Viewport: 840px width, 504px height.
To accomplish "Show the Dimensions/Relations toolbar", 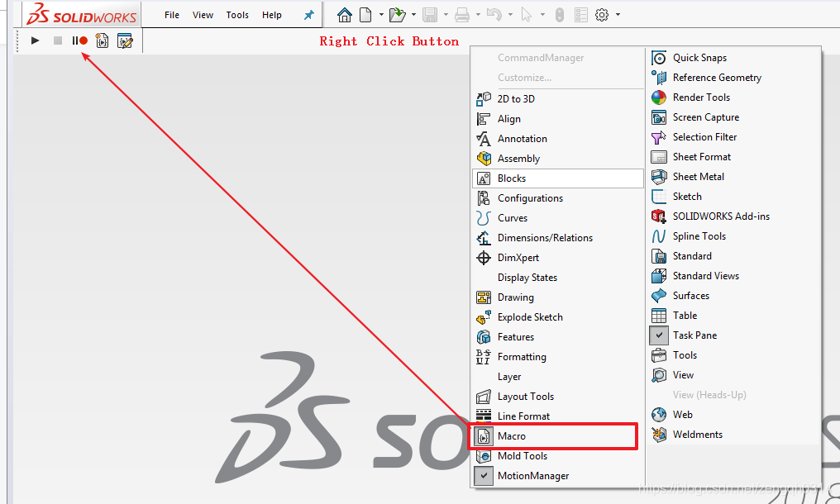I will [x=558, y=238].
